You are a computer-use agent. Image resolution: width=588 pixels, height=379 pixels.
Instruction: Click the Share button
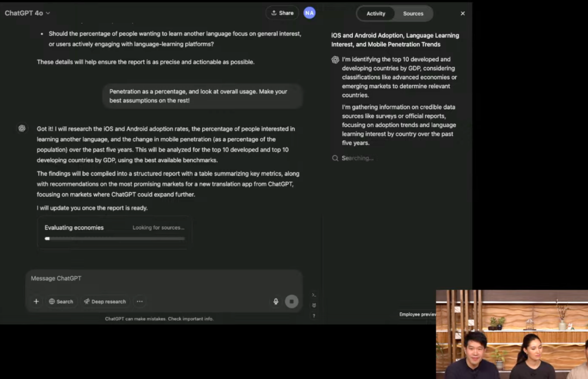pos(282,13)
